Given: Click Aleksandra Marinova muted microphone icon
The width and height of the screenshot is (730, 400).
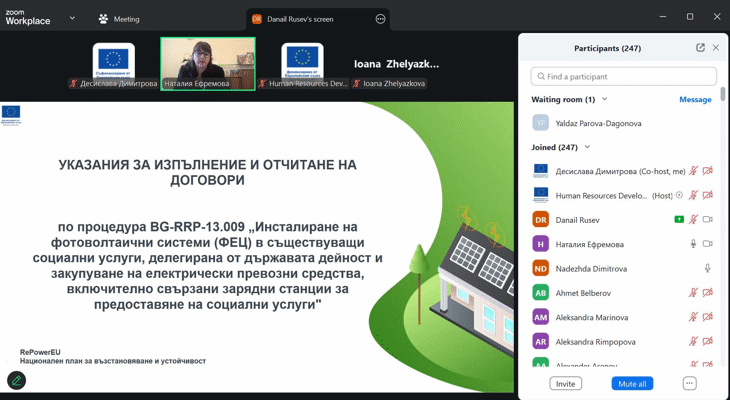Looking at the screenshot, I should (x=693, y=317).
